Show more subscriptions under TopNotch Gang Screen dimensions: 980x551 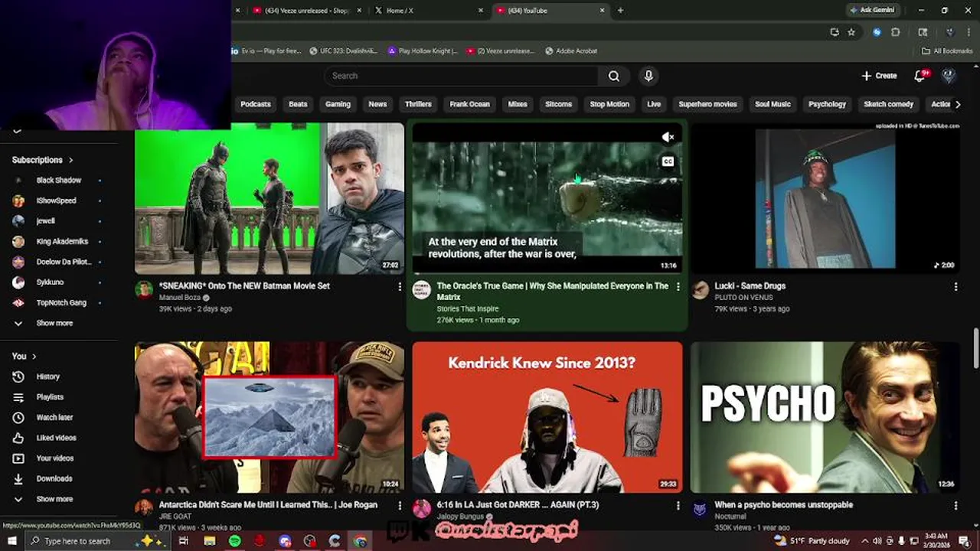pyautogui.click(x=54, y=323)
